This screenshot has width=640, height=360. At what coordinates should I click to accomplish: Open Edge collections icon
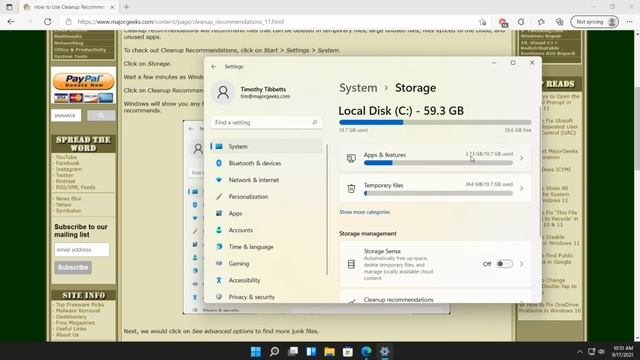pyautogui.click(x=560, y=22)
